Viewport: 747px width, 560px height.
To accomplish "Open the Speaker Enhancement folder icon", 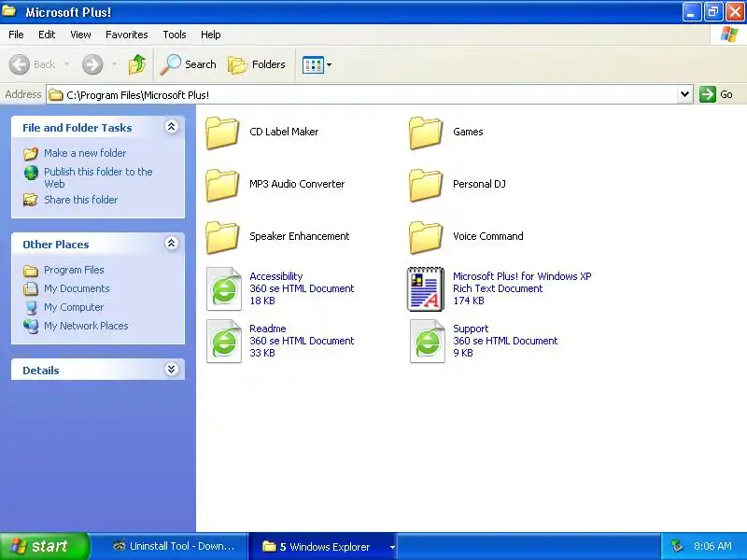I will click(222, 238).
